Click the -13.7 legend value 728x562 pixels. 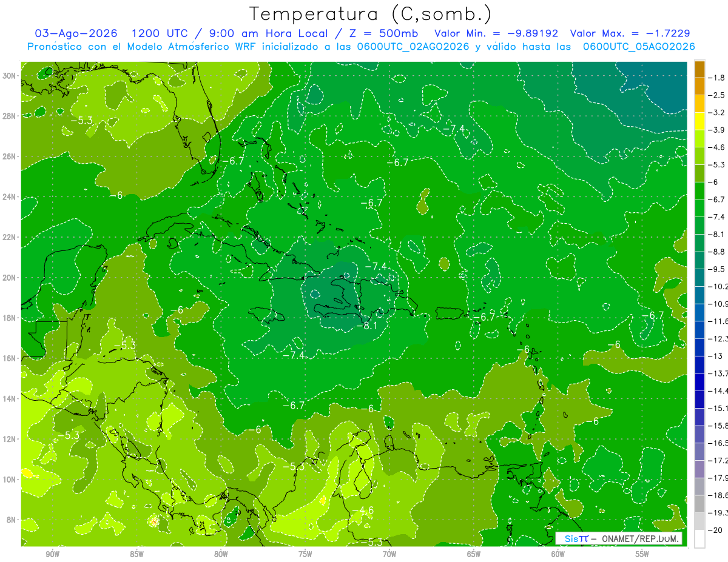pyautogui.click(x=718, y=373)
